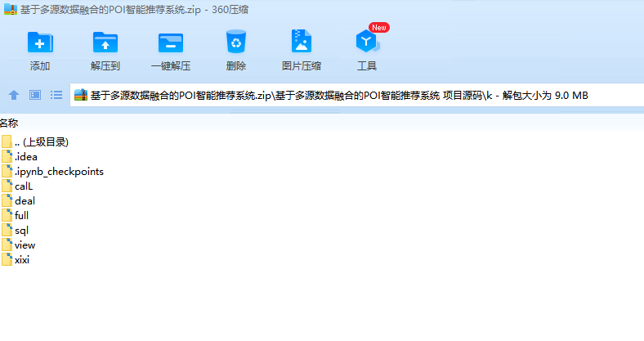Viewport: 644px width, 341px height.
Task: Click the archive icon in the path bar
Action: point(80,96)
